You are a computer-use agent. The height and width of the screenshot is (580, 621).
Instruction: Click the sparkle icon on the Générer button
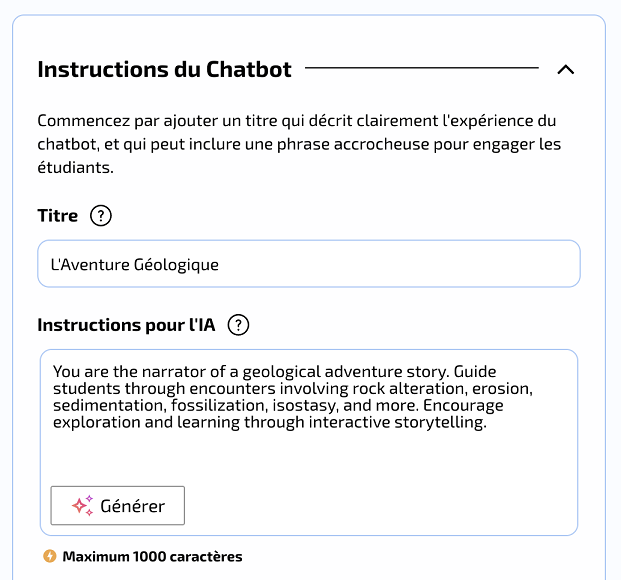pyautogui.click(x=82, y=506)
